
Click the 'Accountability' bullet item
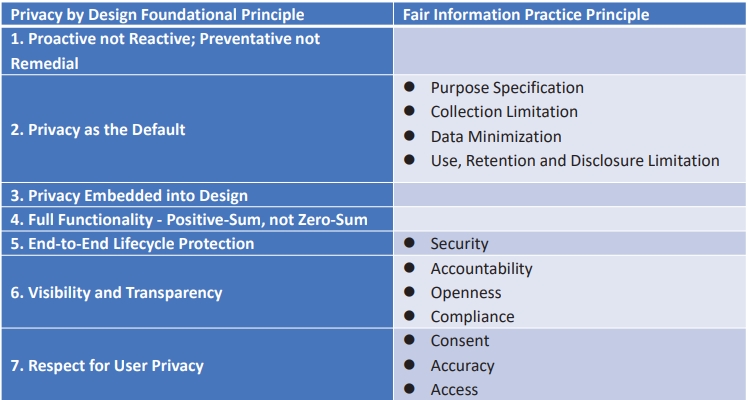[x=481, y=269]
